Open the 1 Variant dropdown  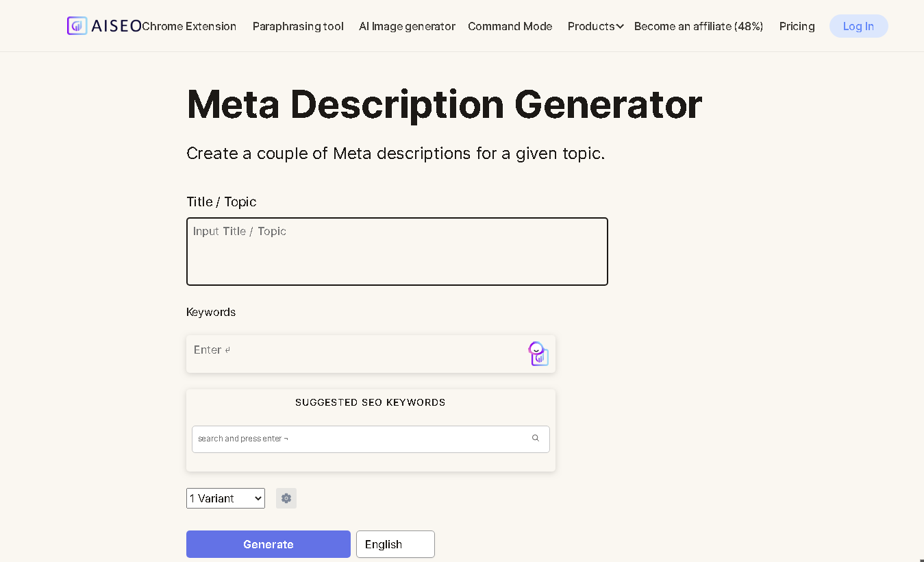click(225, 498)
